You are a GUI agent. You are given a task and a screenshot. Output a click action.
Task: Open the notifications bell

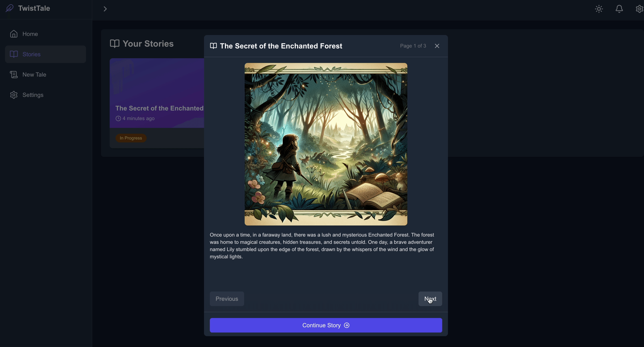point(619,9)
